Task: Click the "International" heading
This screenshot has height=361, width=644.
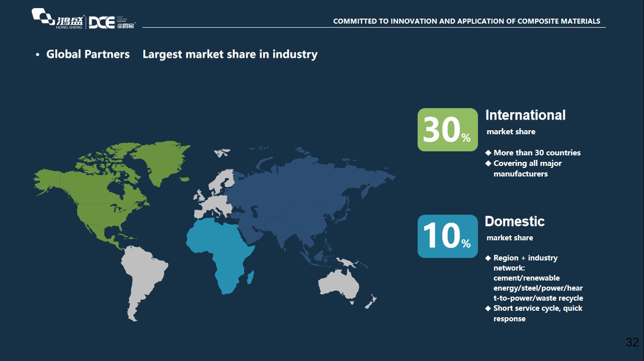Action: tap(525, 115)
